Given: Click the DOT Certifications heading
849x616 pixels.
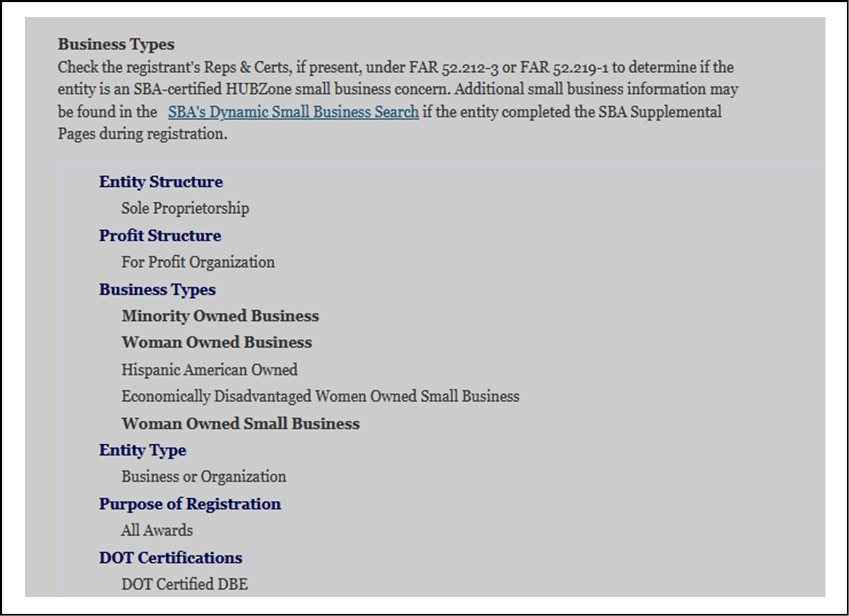Looking at the screenshot, I should click(x=170, y=557).
